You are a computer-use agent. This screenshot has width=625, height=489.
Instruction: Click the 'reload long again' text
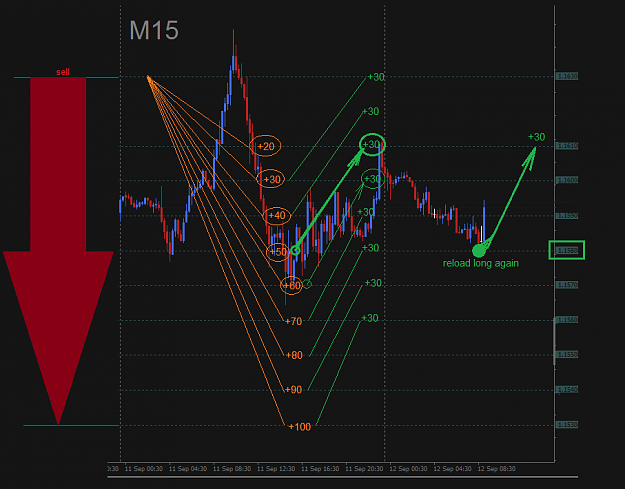click(481, 263)
